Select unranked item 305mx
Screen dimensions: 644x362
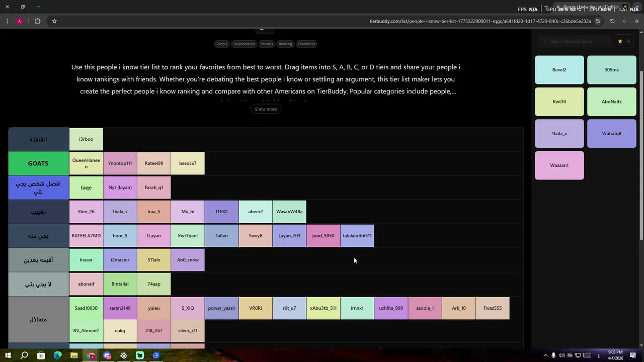click(x=612, y=70)
